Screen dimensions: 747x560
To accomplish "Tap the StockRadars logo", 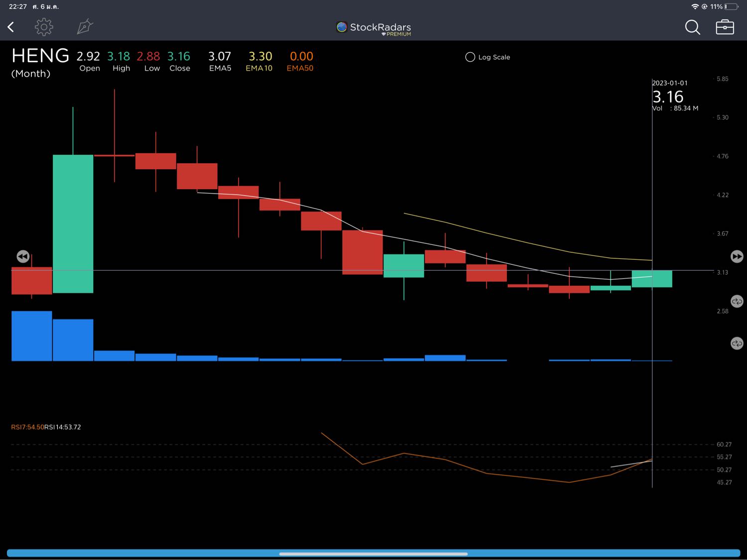I will coord(373,28).
